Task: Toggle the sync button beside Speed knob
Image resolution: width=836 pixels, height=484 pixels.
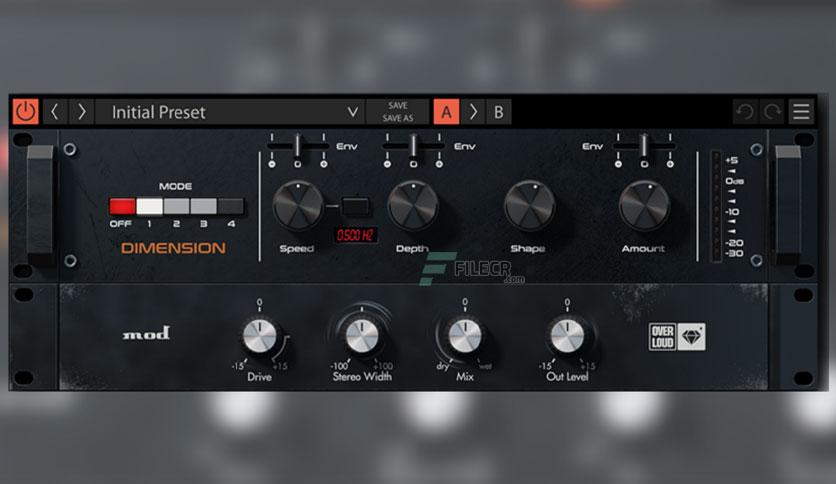Action: 355,206
